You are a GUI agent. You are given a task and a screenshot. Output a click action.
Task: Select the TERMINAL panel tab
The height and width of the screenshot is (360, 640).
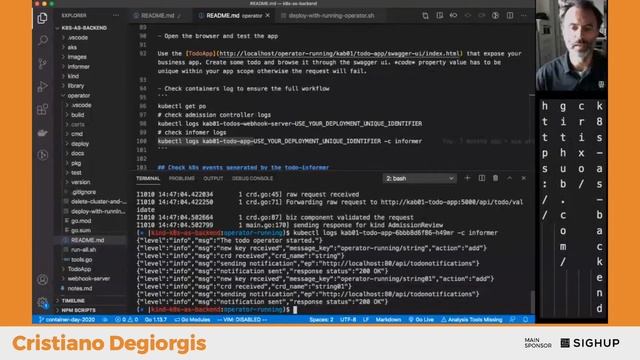148,178
